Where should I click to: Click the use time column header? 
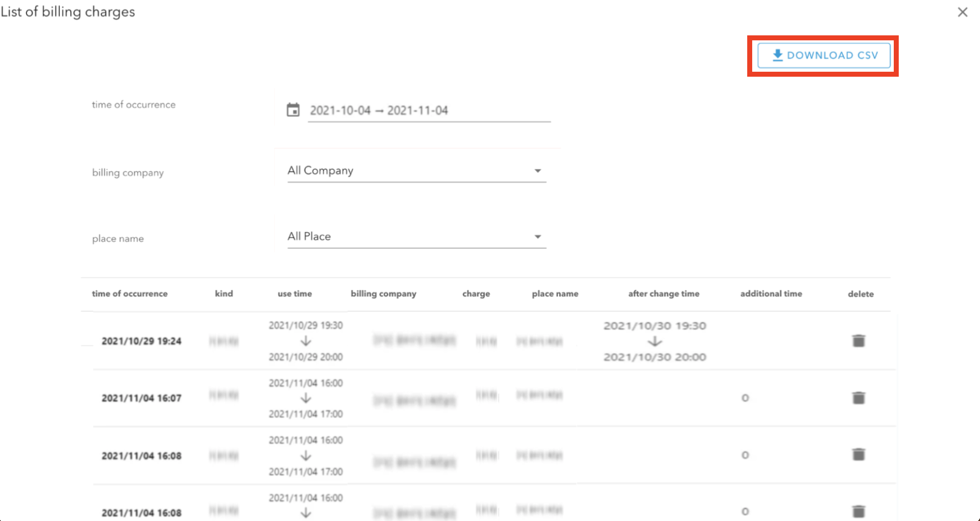coord(295,294)
